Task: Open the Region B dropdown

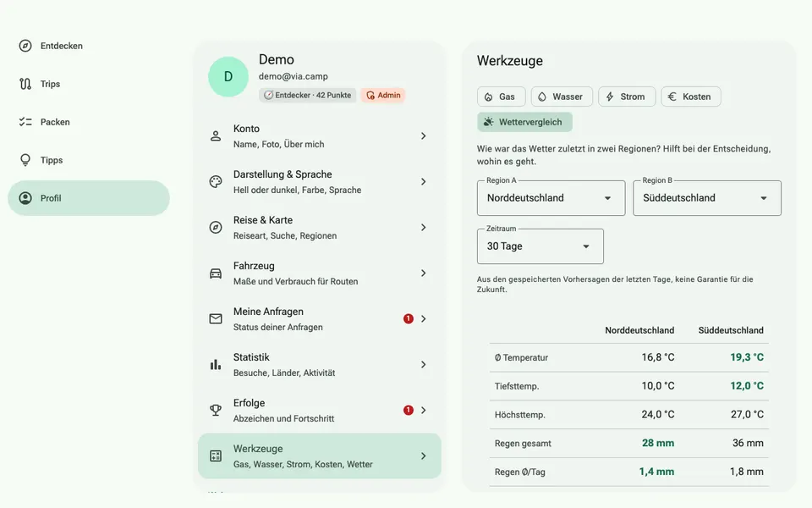Action: [x=707, y=198]
